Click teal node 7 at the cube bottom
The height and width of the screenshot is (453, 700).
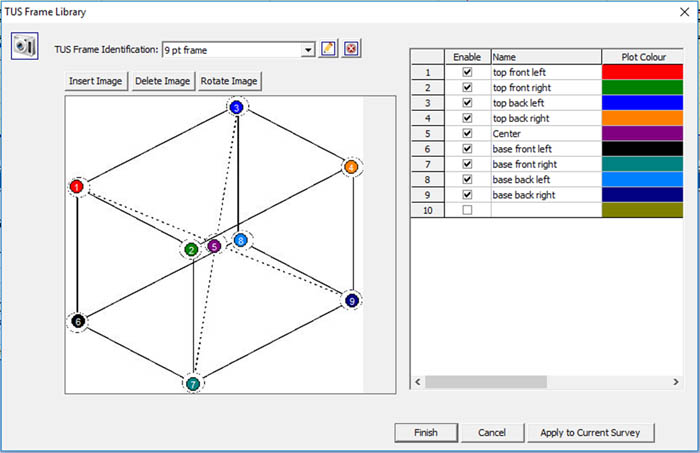click(x=192, y=383)
